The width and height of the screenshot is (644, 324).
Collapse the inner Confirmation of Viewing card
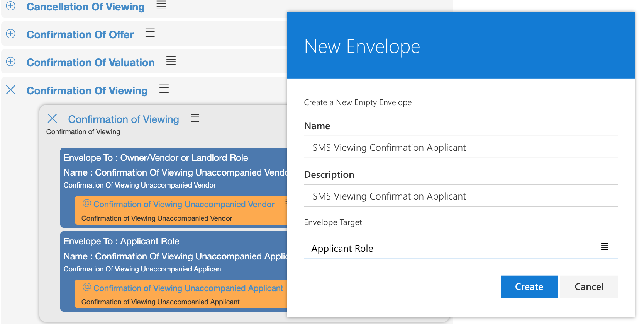(x=53, y=118)
